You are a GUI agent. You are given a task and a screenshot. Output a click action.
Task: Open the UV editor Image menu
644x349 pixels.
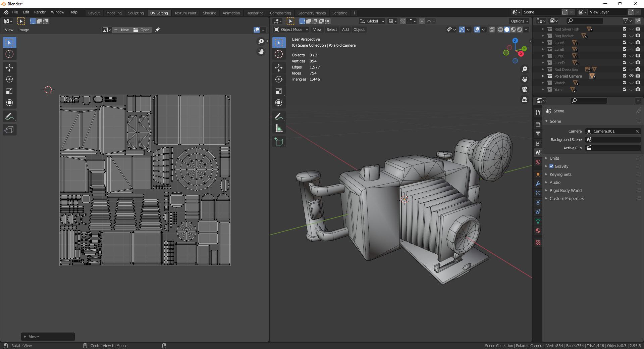pos(23,30)
